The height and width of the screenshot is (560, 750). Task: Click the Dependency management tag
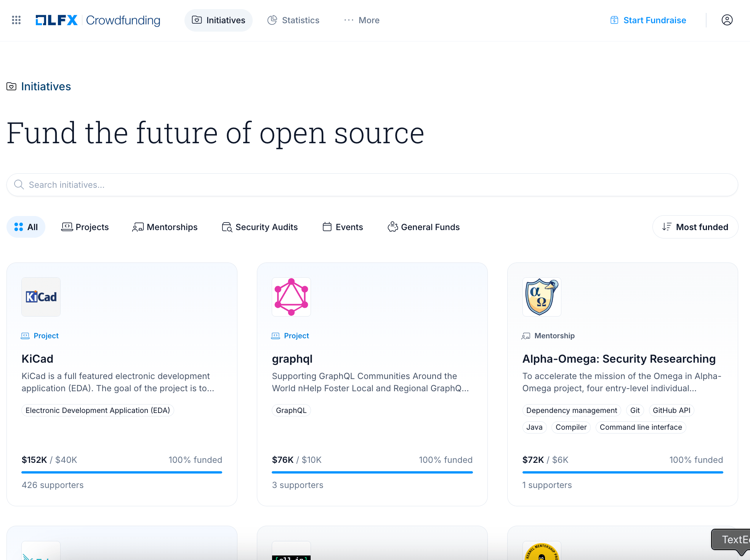point(572,410)
